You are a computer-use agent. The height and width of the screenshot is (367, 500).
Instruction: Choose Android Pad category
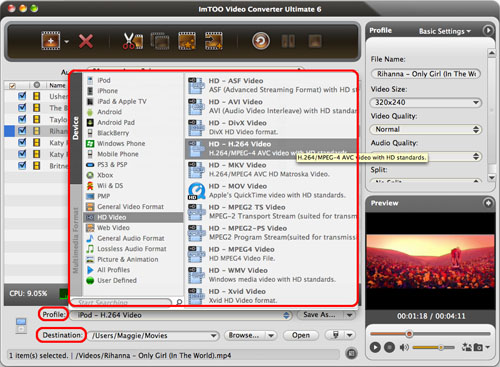tap(133, 122)
